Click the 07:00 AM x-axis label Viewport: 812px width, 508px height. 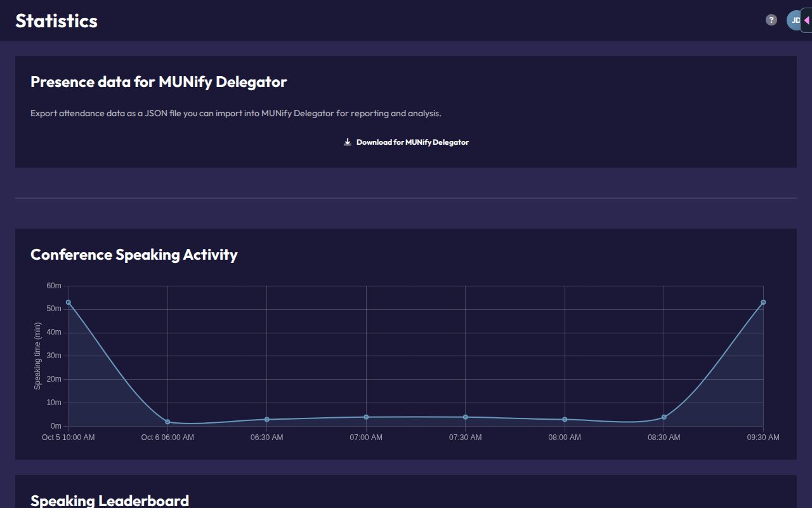pos(366,438)
